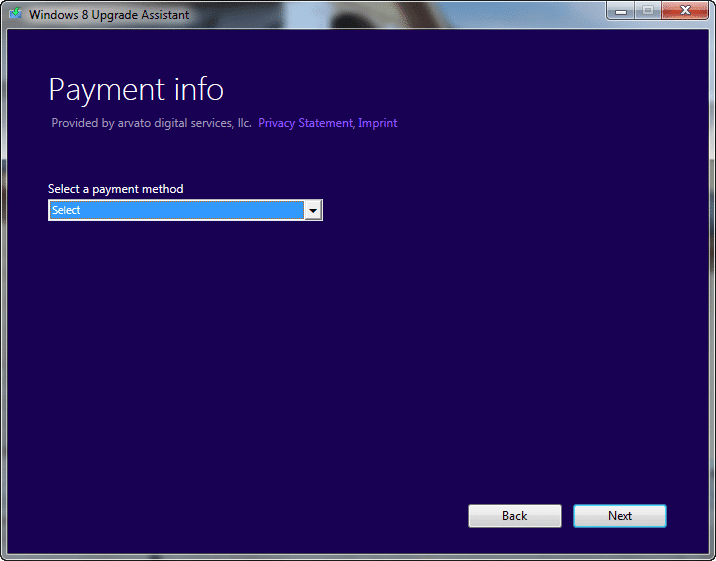Open the Privacy Statement link
The image size is (716, 561).
click(305, 123)
